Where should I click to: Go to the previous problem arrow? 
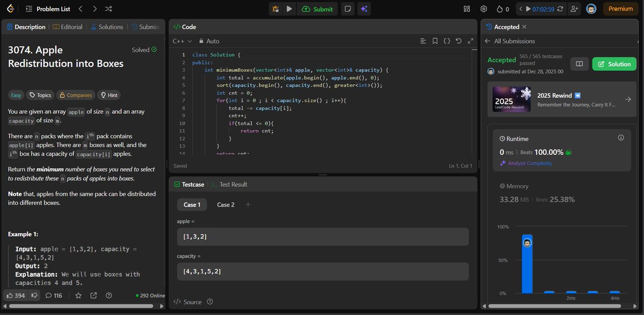pos(80,9)
